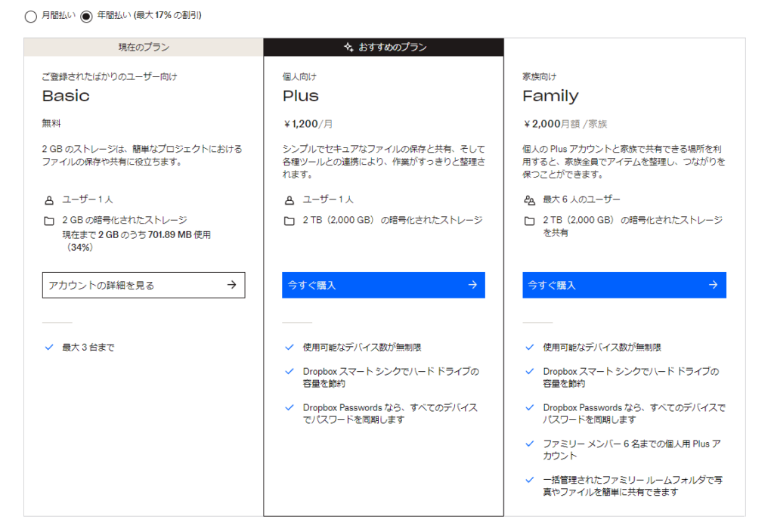Click Family checkmark for Dropbox スマート シンク
The width and height of the screenshot is (774, 532).
coord(530,372)
